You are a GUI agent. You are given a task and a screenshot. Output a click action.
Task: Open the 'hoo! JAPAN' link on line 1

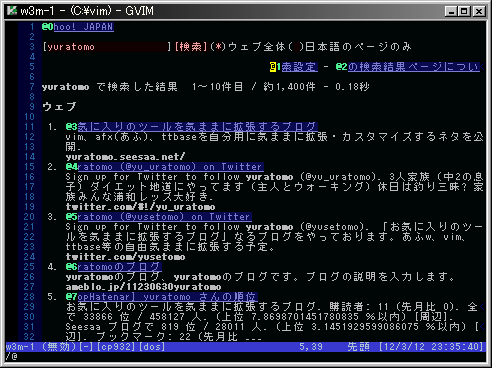(84, 27)
